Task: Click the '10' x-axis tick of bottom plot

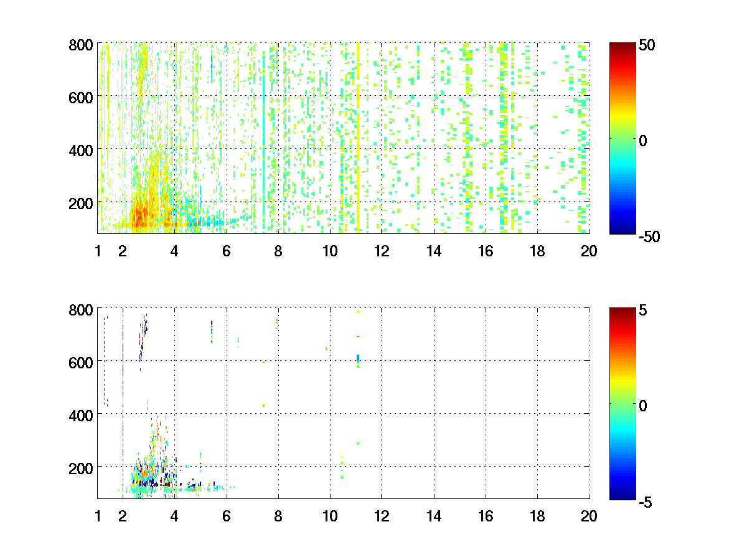Action: [330, 516]
